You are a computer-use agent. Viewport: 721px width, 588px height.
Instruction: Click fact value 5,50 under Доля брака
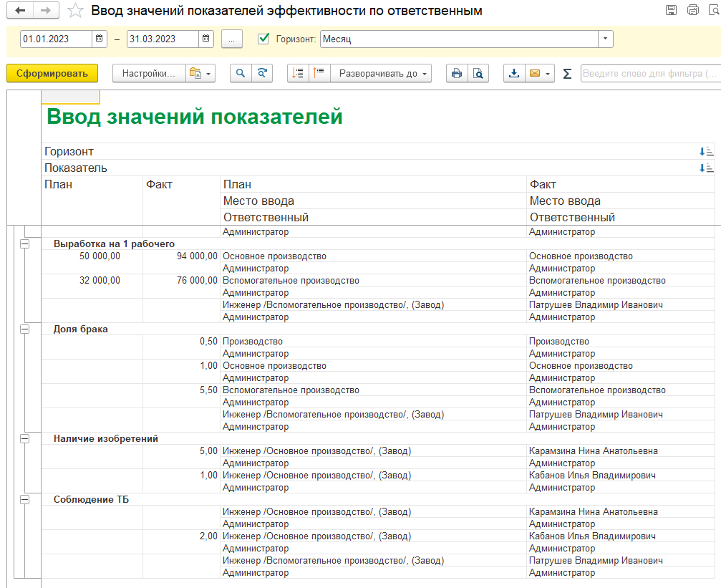pos(209,390)
